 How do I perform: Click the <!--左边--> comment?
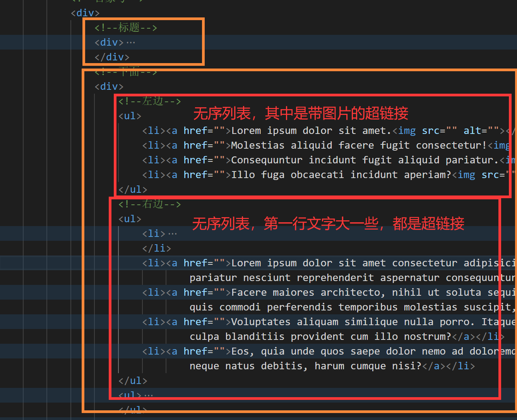pyautogui.click(x=150, y=101)
